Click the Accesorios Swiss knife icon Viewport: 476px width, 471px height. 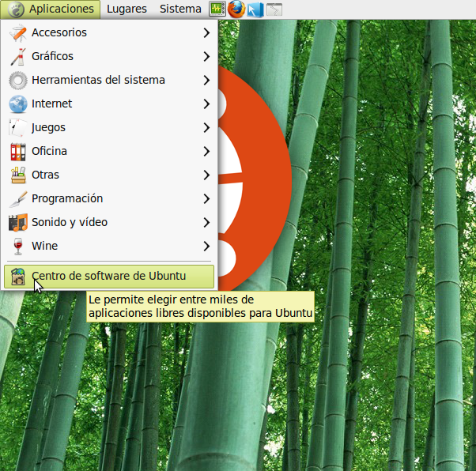(x=18, y=32)
